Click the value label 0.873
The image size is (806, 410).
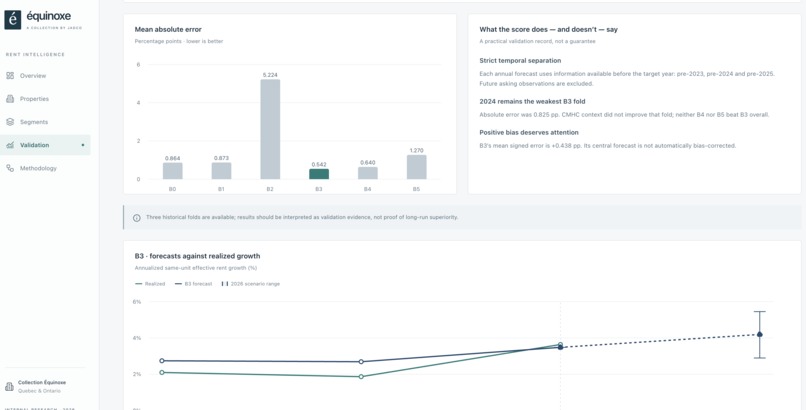click(x=221, y=158)
